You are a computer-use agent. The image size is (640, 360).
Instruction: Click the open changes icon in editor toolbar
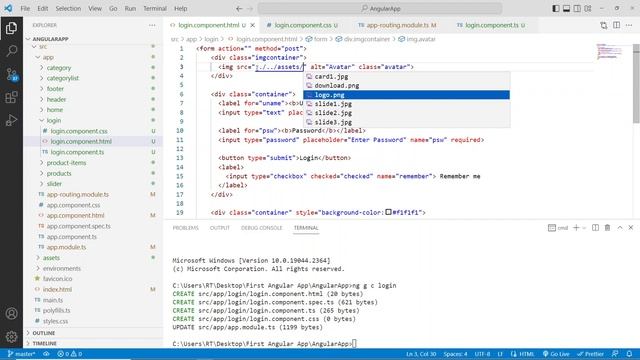click(604, 25)
